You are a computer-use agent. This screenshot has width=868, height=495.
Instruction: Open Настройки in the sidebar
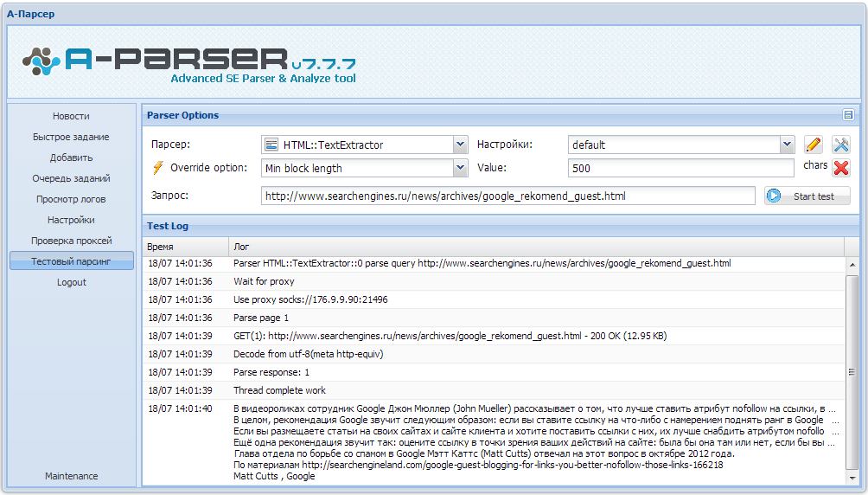coord(72,220)
